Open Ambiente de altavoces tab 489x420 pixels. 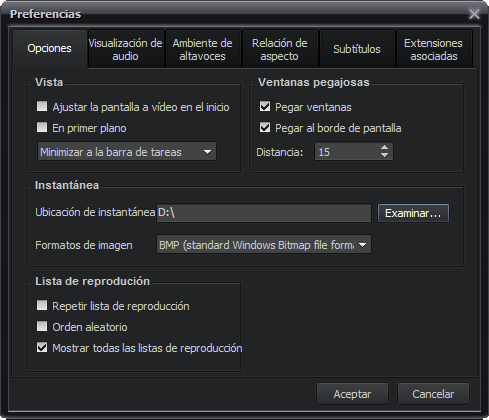(x=202, y=49)
